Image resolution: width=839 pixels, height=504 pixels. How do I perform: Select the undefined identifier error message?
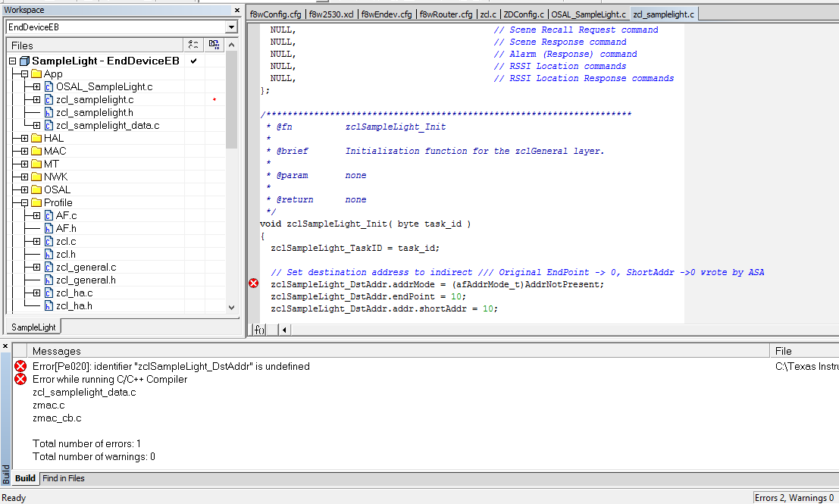point(171,366)
